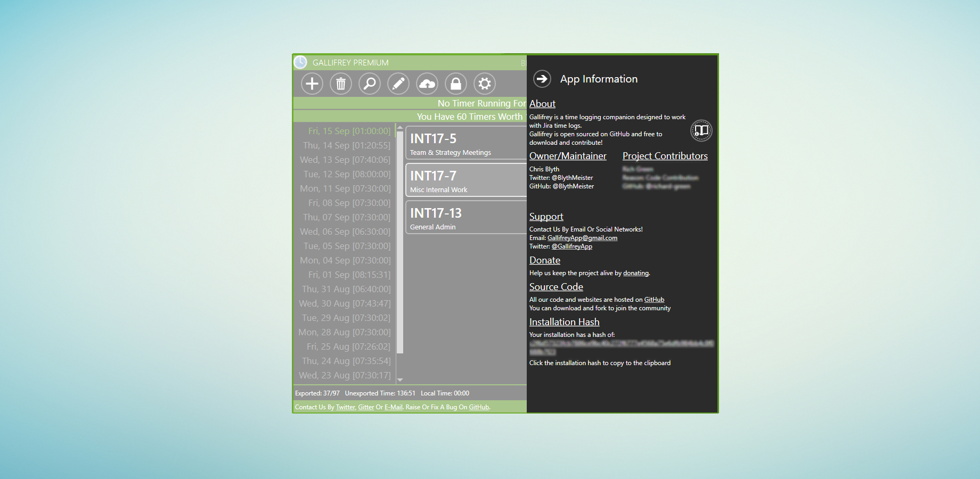Click the Lock timer padlock icon

456,84
